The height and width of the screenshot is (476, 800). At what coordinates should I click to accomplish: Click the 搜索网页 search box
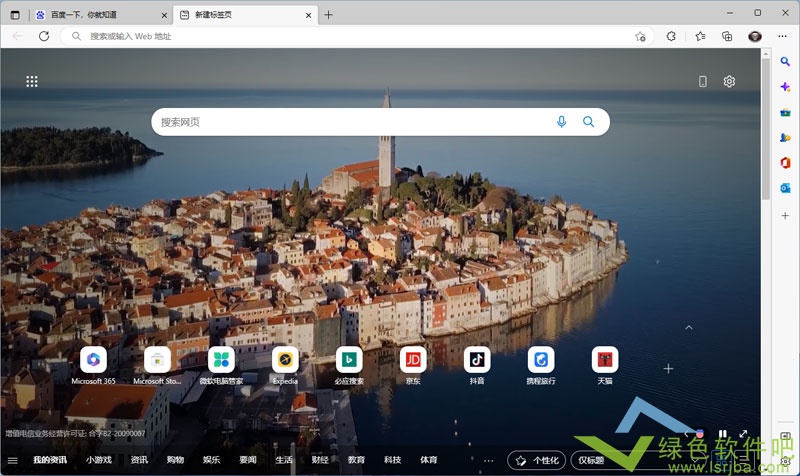tap(350, 122)
